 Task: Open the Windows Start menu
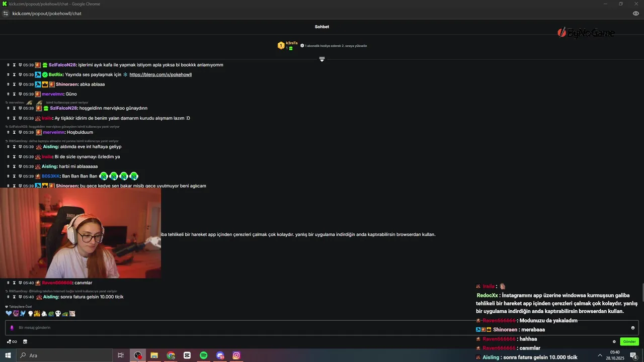click(x=8, y=355)
